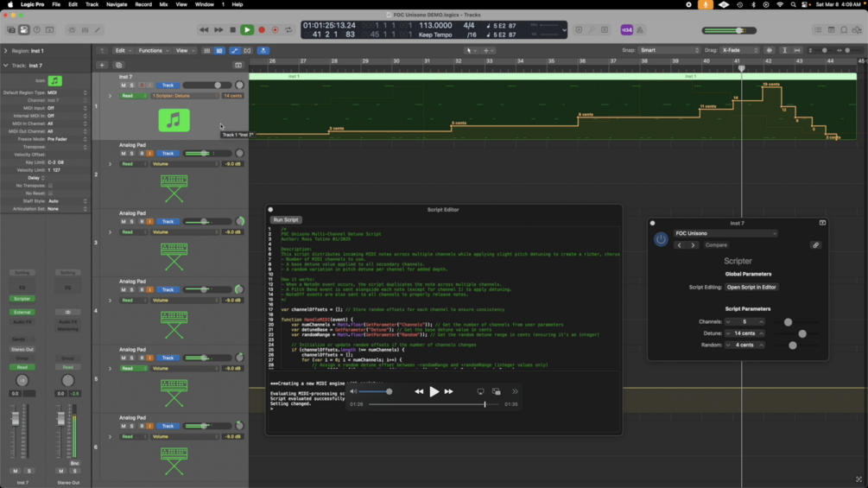This screenshot has width=868, height=488.
Task: Toggle the Cycle loop button
Action: 288,30
